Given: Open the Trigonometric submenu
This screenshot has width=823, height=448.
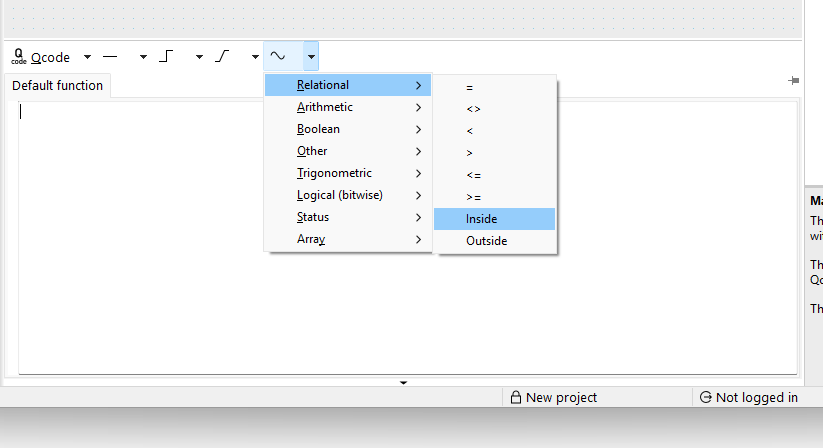Looking at the screenshot, I should (348, 173).
